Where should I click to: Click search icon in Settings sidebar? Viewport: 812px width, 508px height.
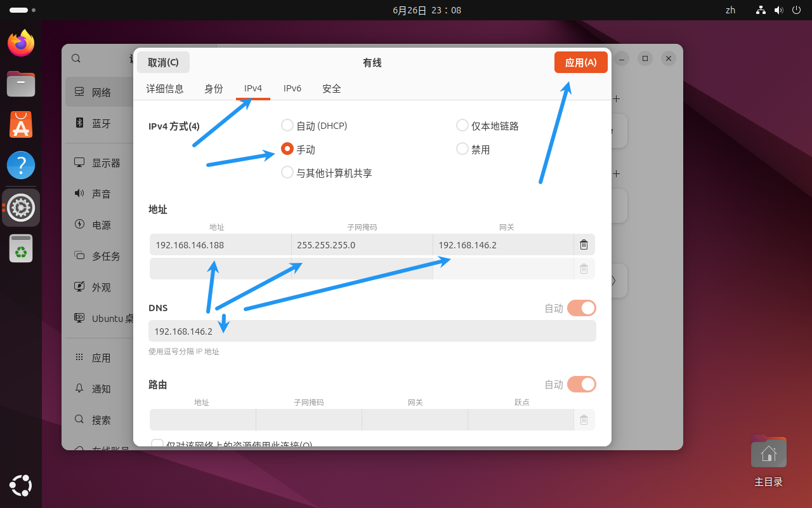(76, 58)
